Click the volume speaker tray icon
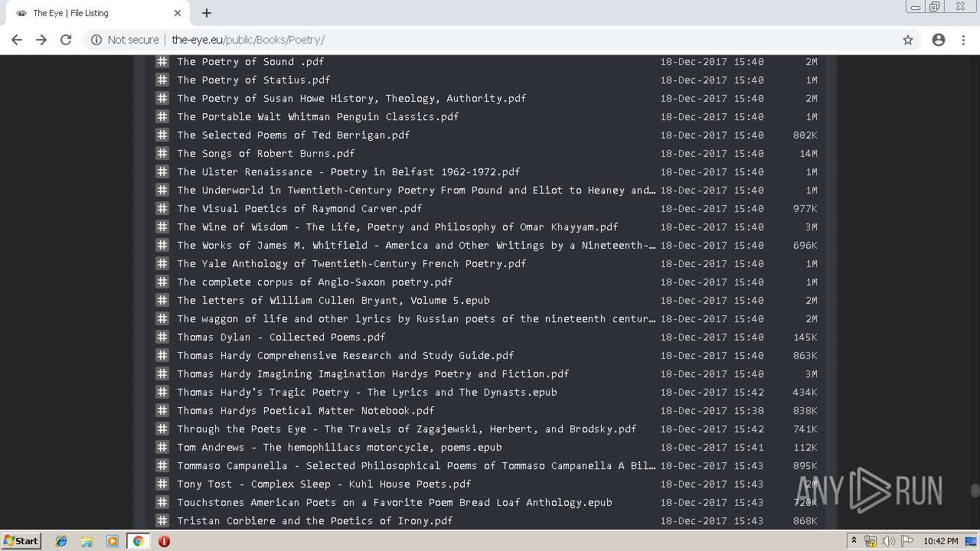980x551 pixels. pos(889,541)
